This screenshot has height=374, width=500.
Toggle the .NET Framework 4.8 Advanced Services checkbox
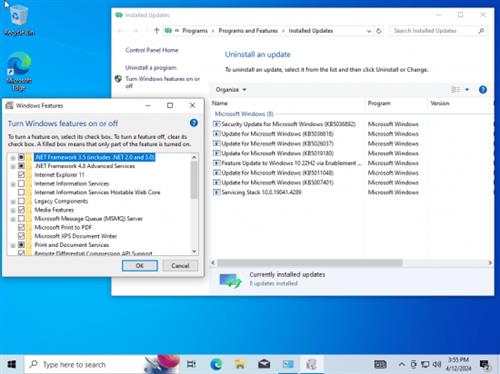coord(21,166)
